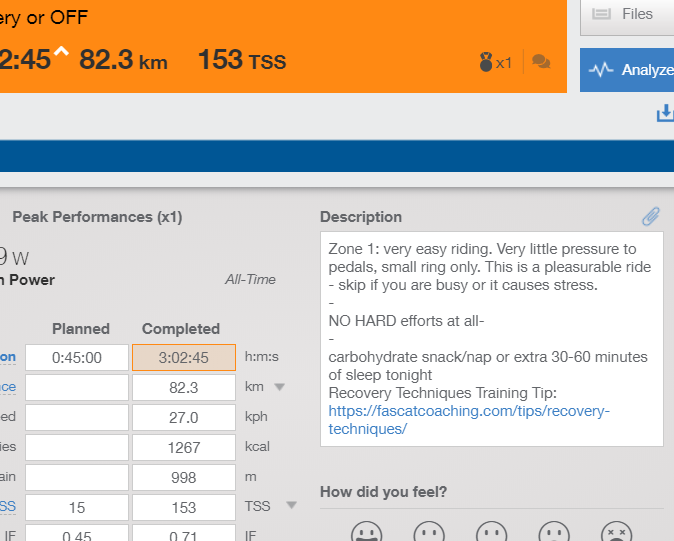The width and height of the screenshot is (674, 541).
Task: Edit the completed calories 1267 field
Action: 184,447
